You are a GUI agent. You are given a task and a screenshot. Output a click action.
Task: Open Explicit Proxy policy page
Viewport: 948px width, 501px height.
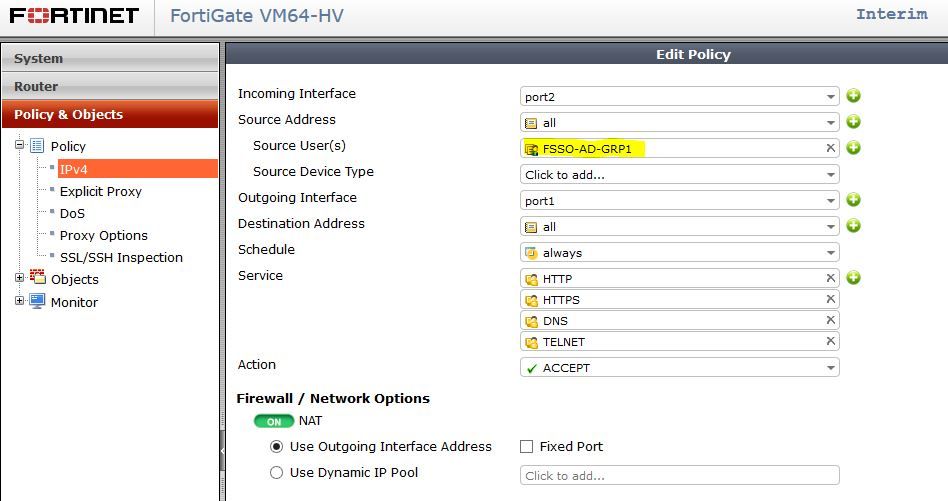point(101,191)
